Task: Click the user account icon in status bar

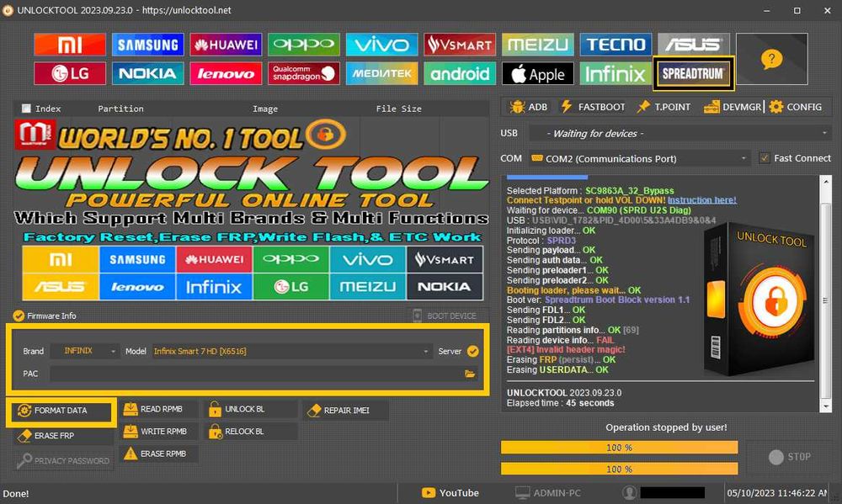Action: 629,493
